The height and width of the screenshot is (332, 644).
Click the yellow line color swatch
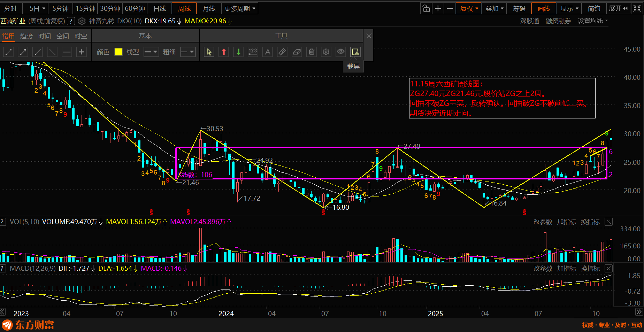118,52
